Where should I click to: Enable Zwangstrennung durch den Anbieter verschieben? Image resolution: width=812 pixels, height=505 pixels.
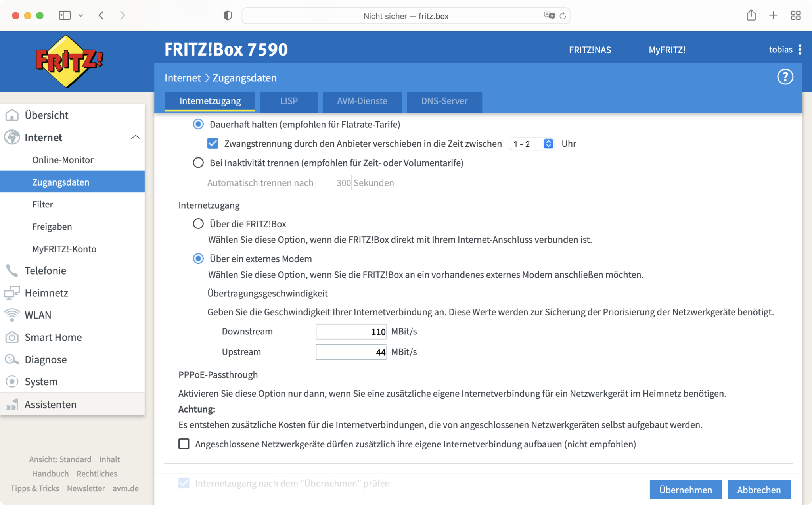pos(213,143)
